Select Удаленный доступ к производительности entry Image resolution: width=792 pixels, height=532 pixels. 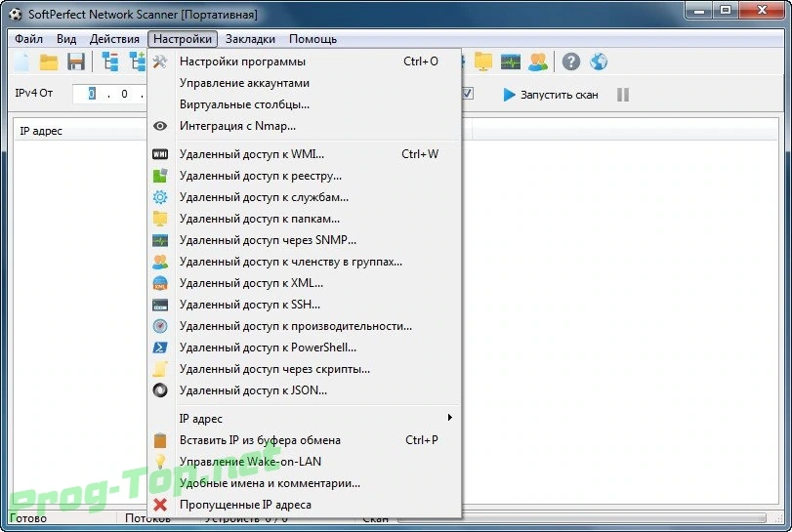pos(305,326)
